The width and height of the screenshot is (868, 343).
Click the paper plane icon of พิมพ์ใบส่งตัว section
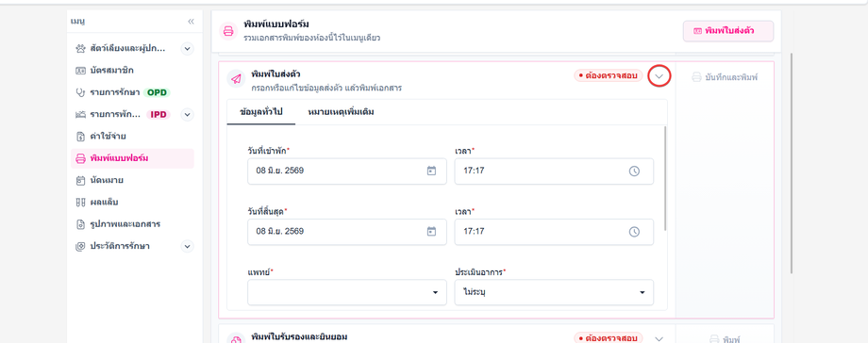coord(236,79)
